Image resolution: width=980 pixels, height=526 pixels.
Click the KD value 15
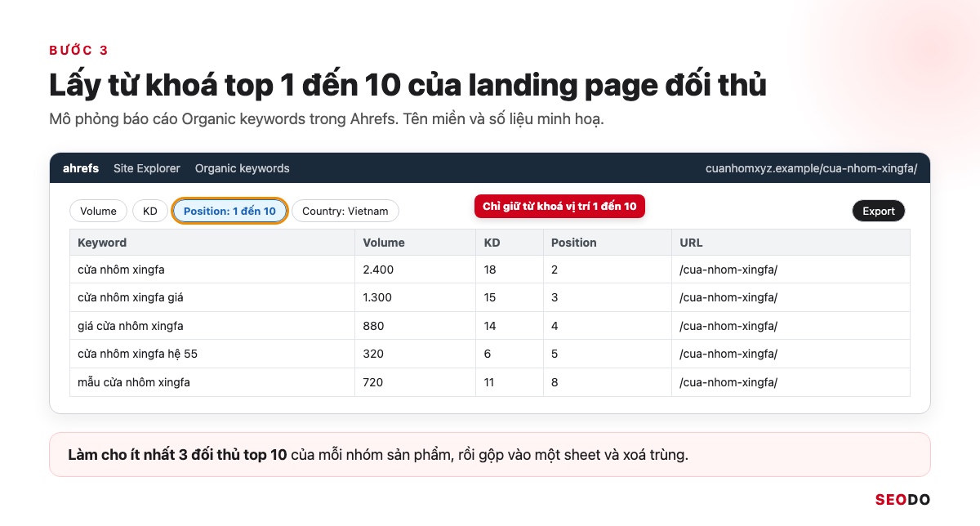[x=490, y=297]
